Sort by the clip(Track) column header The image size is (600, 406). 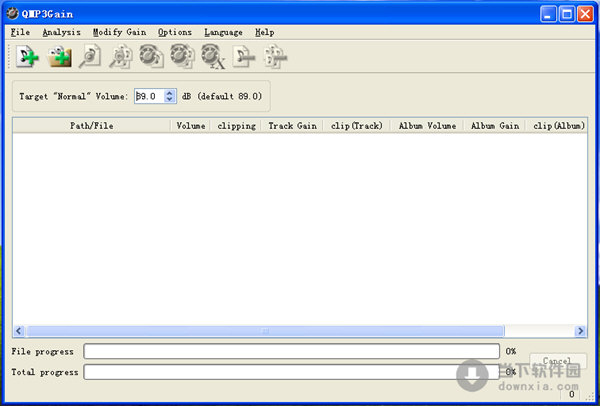(357, 126)
